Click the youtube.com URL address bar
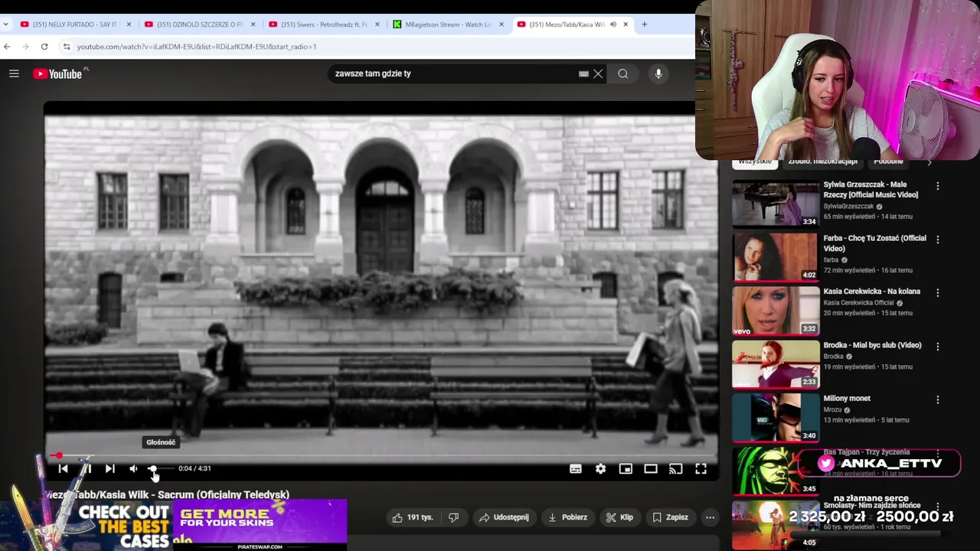 [196, 47]
